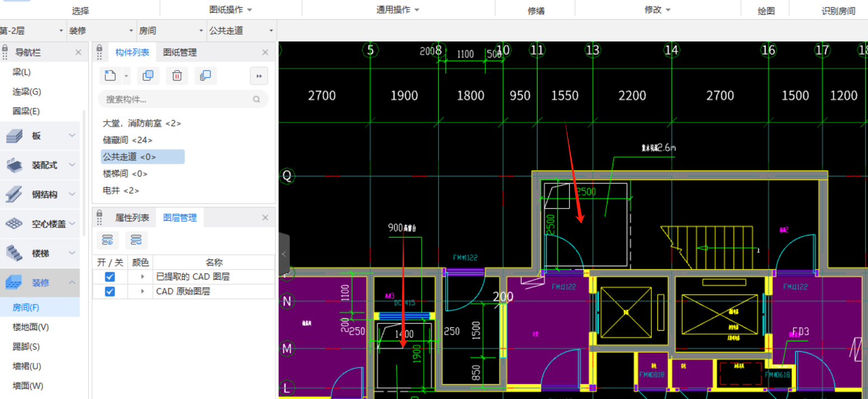This screenshot has height=399, width=868.
Task: Click the hide-specified-layer icon in 图层管理
Action: (136, 240)
